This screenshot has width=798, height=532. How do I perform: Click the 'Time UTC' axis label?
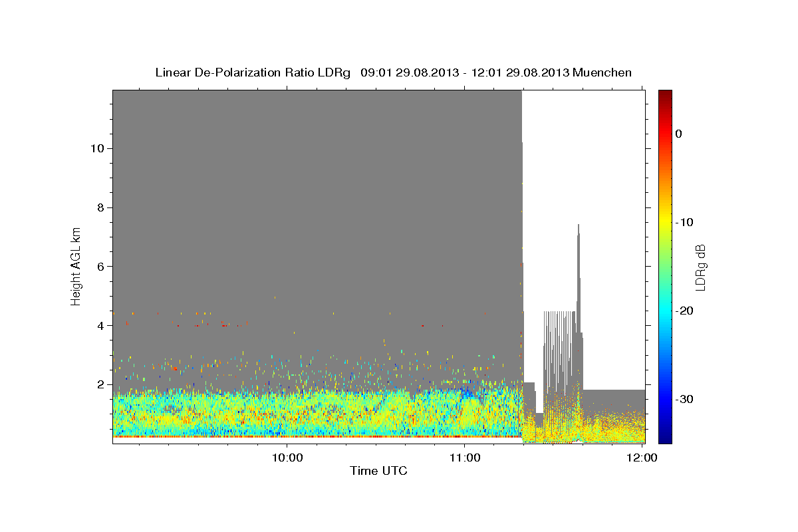[378, 471]
